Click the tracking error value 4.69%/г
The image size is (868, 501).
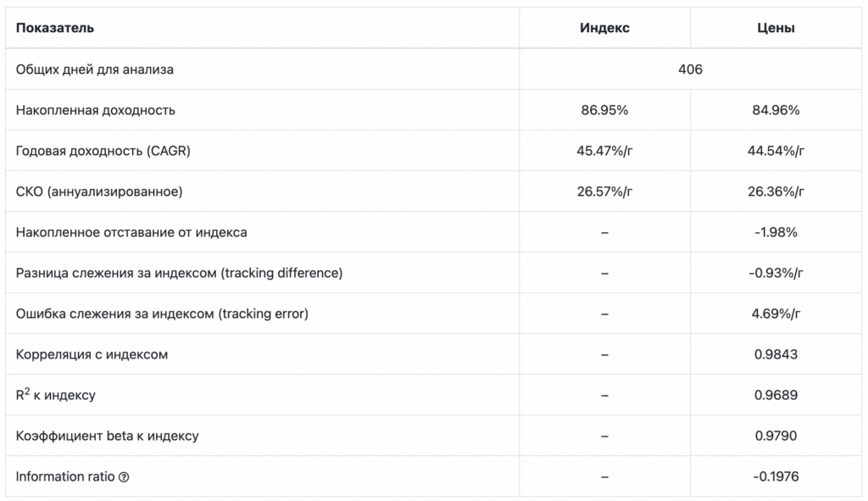776,314
